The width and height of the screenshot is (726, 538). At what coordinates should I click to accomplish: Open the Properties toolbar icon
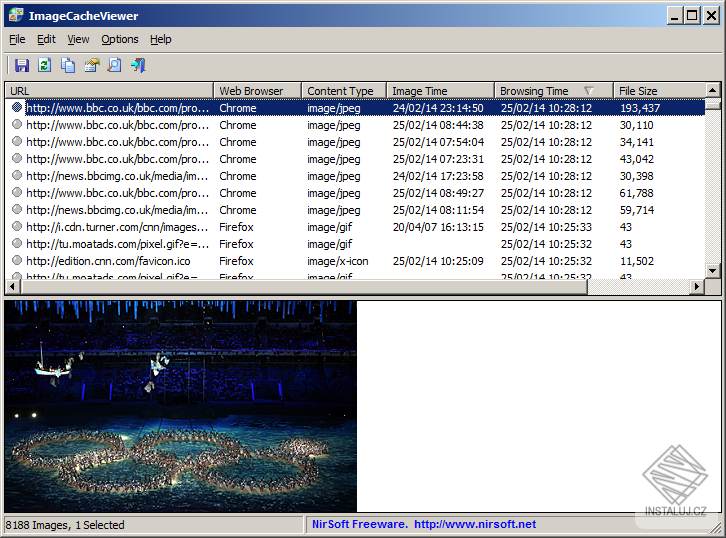[x=92, y=65]
